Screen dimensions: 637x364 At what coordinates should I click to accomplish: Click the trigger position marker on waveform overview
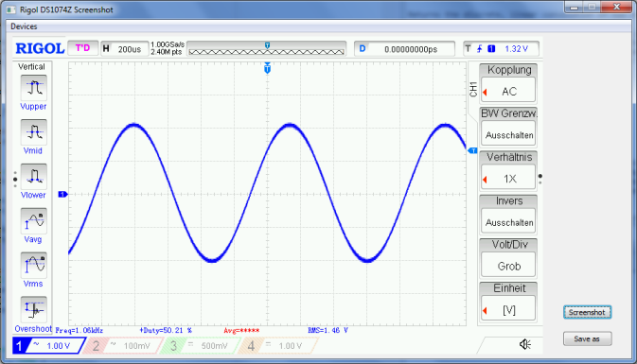267,45
